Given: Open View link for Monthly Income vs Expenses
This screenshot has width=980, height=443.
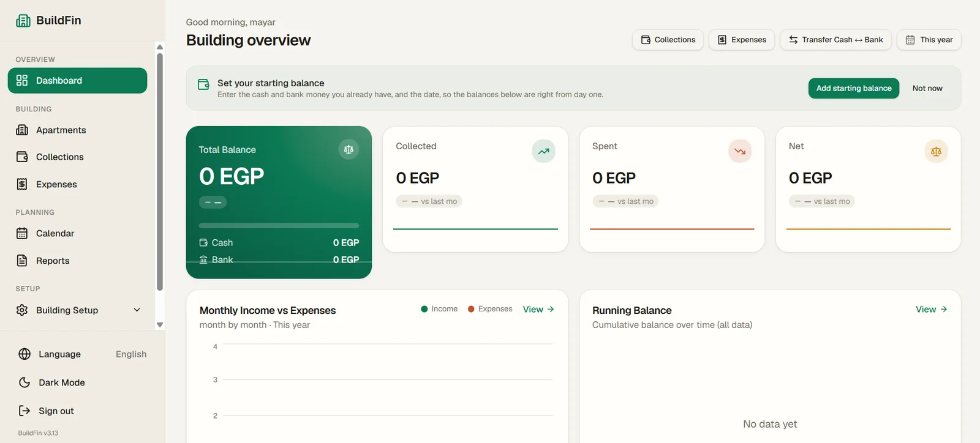Looking at the screenshot, I should (x=538, y=310).
